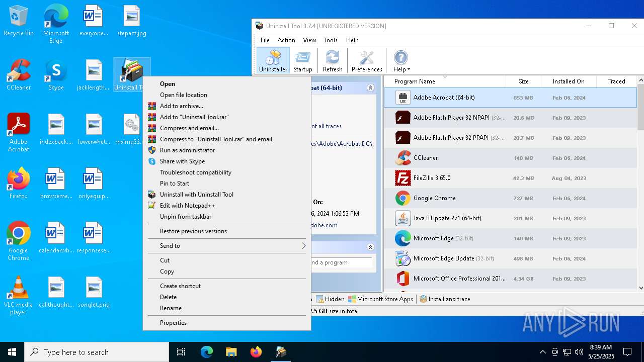
Task: Open the Tools menu
Action: [x=331, y=40]
